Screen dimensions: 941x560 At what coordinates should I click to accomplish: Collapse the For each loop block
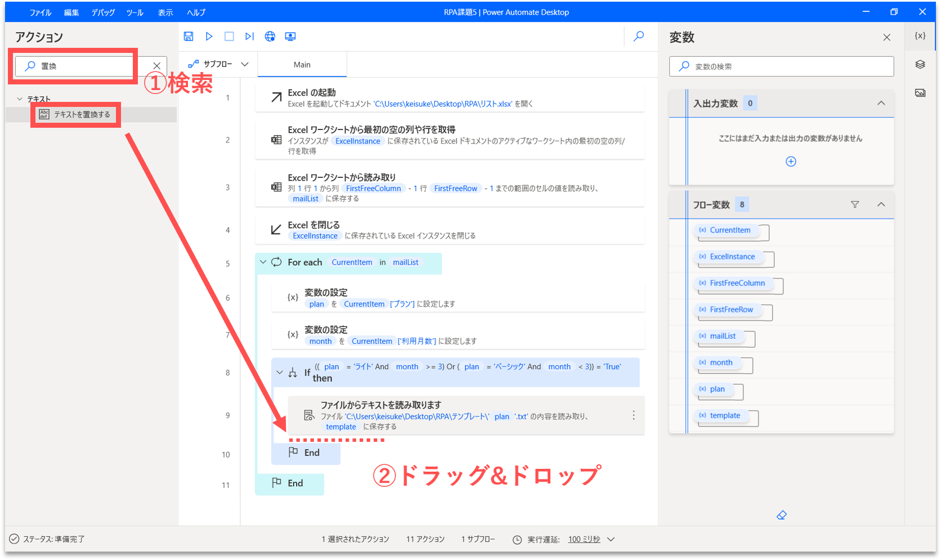tap(263, 262)
